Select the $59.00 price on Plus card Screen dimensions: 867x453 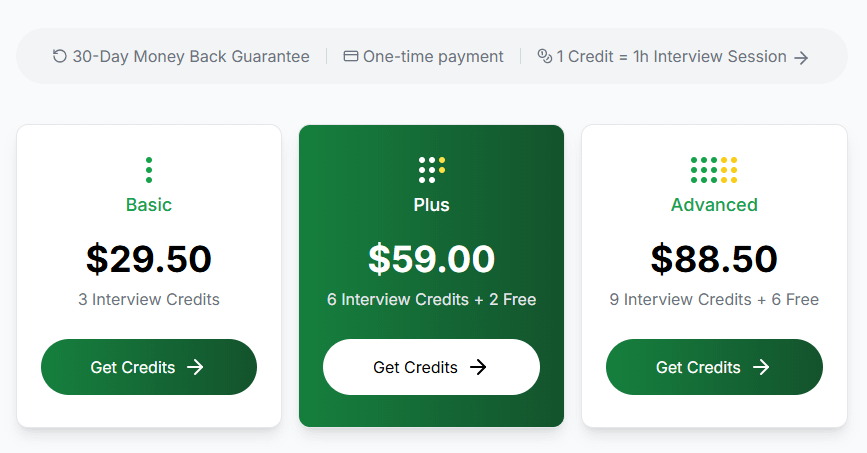tap(431, 259)
